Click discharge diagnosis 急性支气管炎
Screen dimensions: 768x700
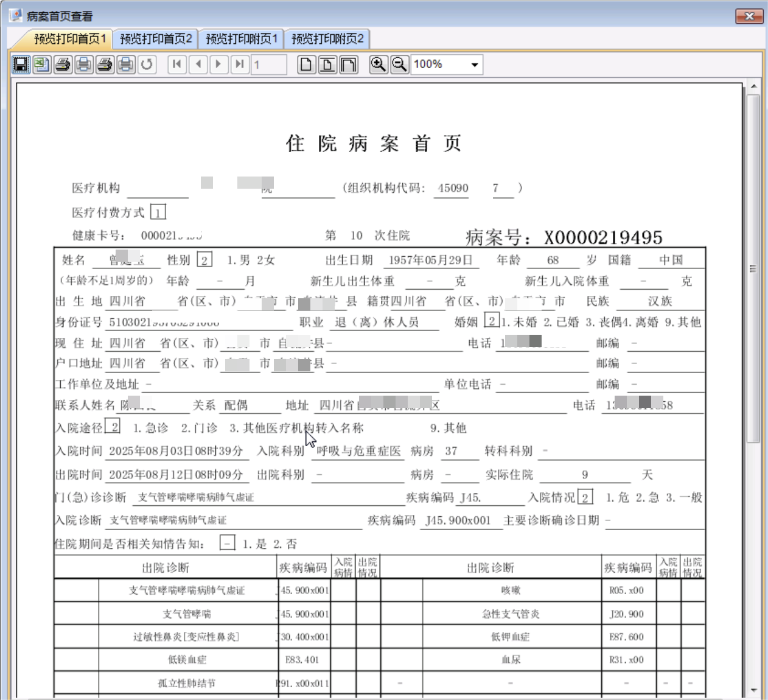coord(511,614)
